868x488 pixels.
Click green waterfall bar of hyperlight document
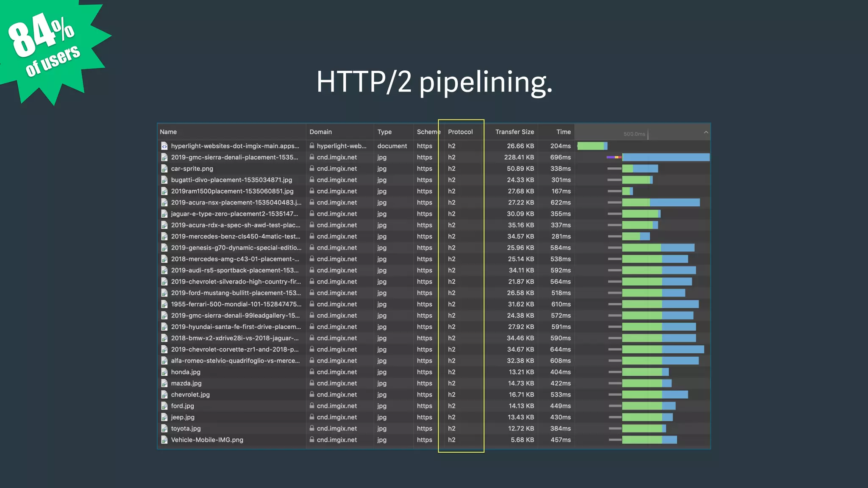590,146
